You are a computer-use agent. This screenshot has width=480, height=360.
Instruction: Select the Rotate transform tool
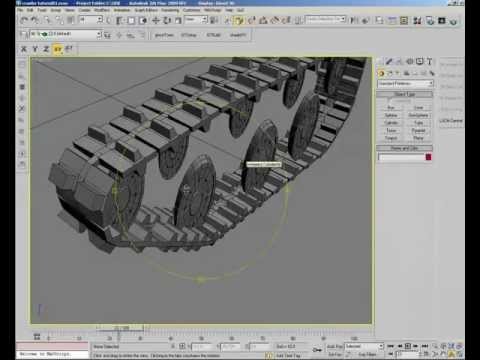pos(167,20)
